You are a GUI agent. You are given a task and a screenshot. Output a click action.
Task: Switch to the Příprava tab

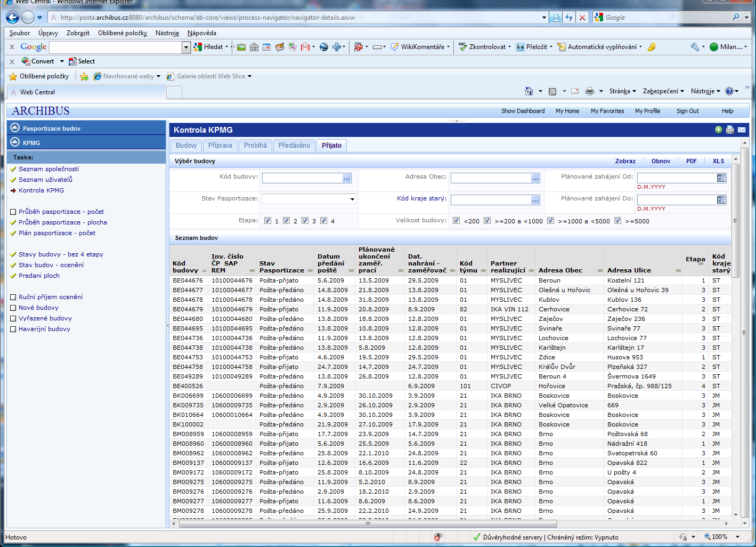coord(220,146)
